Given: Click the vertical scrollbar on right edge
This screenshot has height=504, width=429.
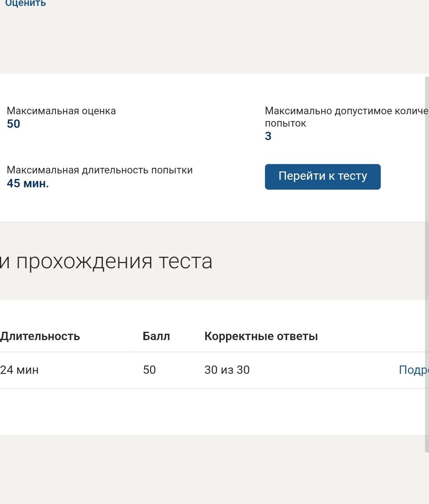Looking at the screenshot, I should click(427, 262).
